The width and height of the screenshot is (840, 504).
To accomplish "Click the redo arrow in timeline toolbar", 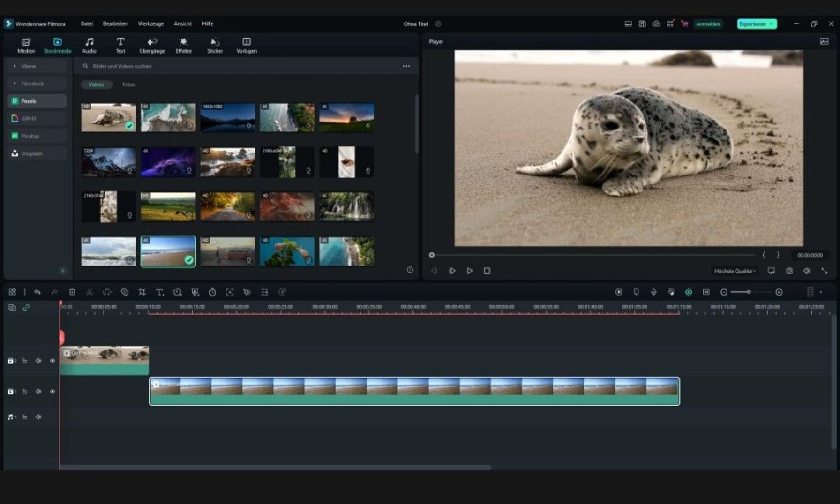I will [x=54, y=292].
